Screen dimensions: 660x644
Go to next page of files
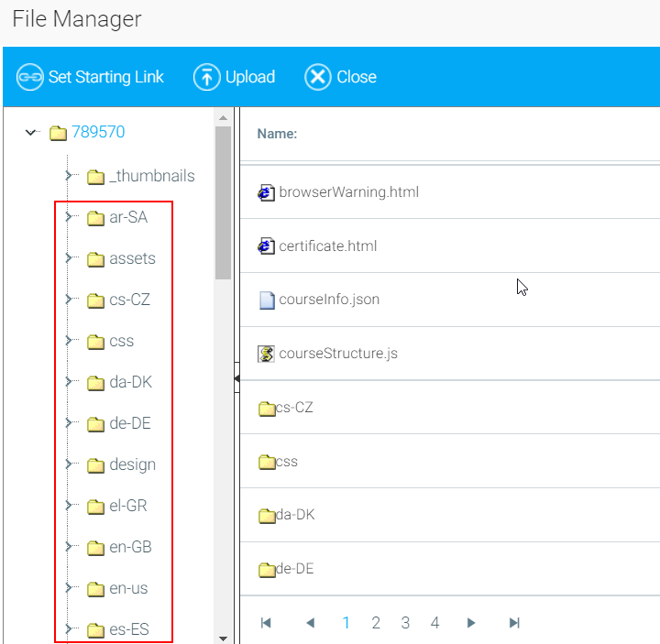471,623
